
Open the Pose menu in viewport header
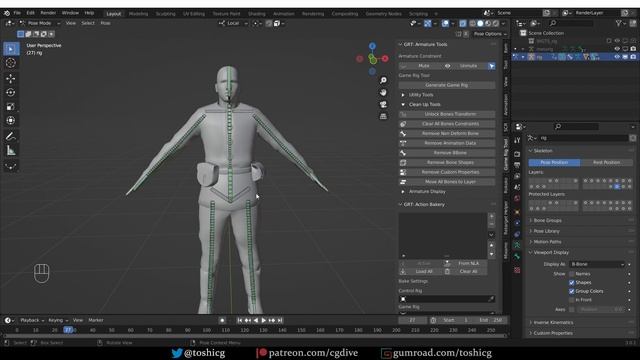click(105, 23)
